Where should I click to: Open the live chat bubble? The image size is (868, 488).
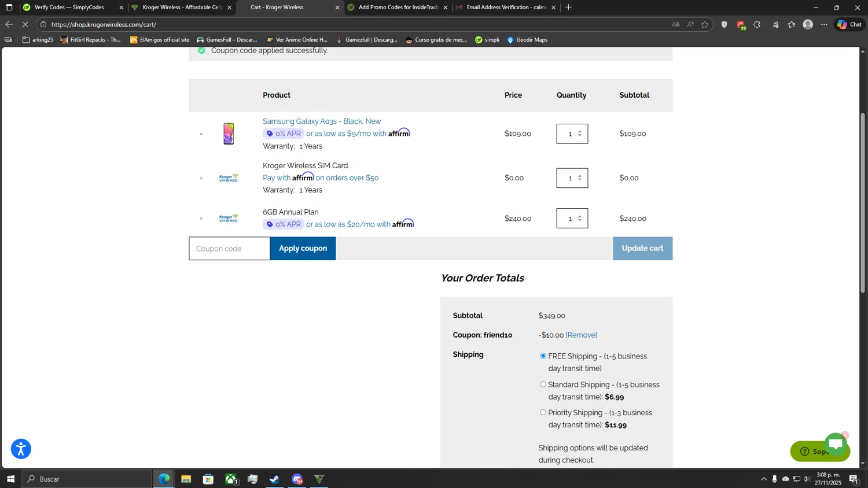click(x=836, y=444)
